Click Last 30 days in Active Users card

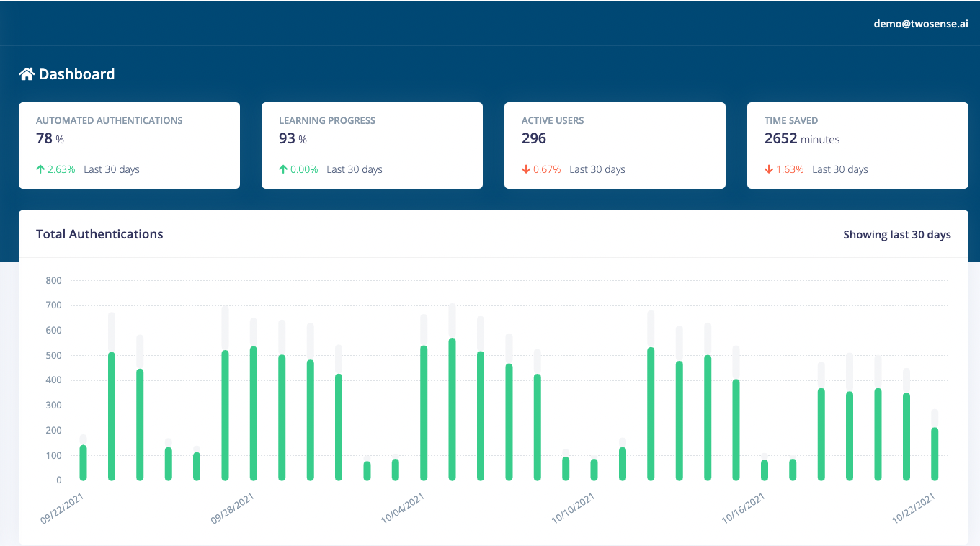[597, 169]
